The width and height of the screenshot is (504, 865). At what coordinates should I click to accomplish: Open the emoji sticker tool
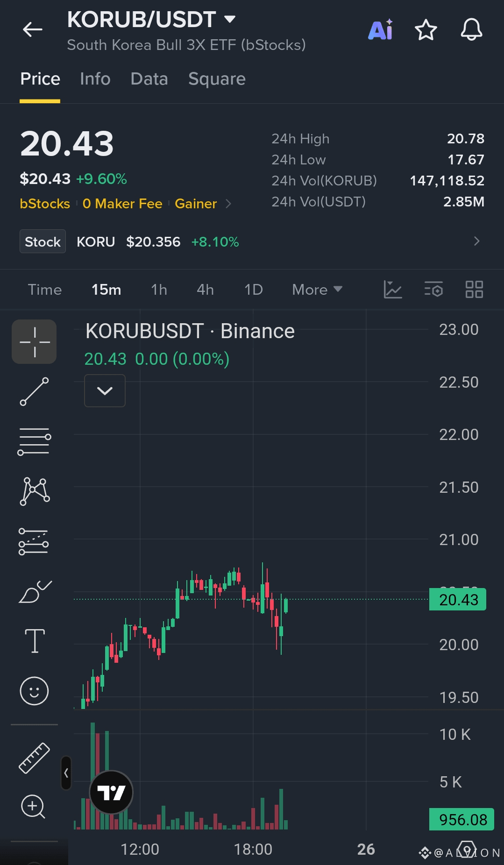coord(34,691)
